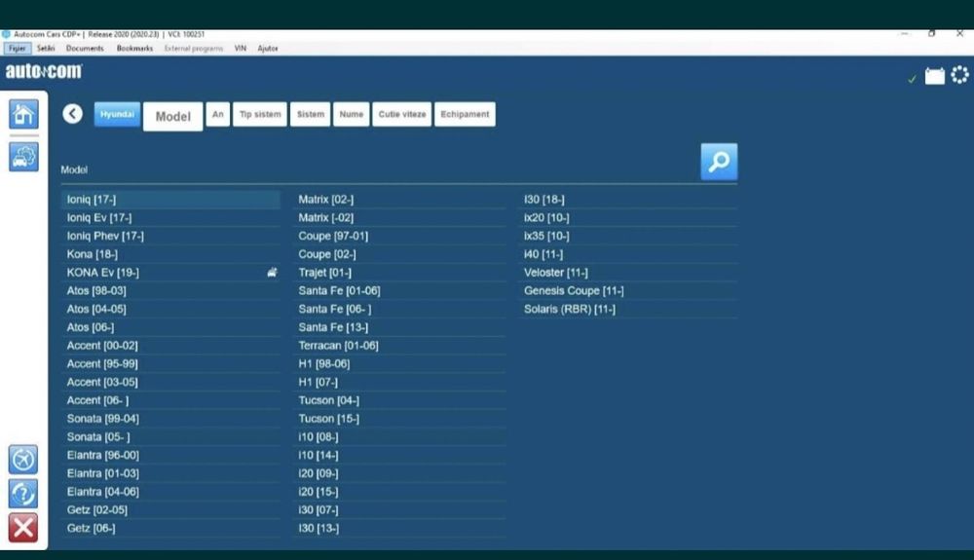
Task: Open the External programs menu
Action: pyautogui.click(x=194, y=48)
